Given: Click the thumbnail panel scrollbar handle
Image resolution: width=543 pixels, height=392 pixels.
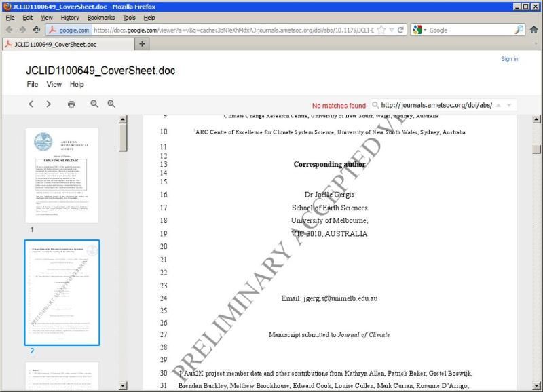Looking at the screenshot, I should coord(123,138).
